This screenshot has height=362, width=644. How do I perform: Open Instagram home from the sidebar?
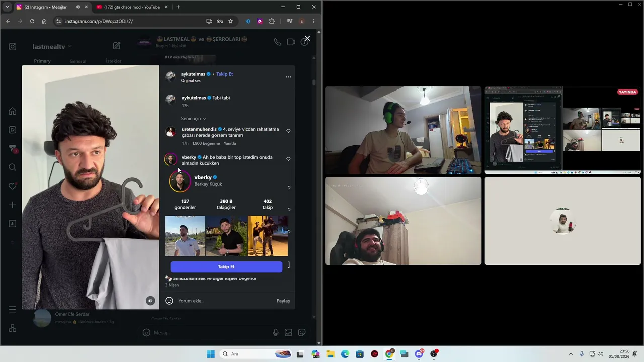tap(13, 111)
